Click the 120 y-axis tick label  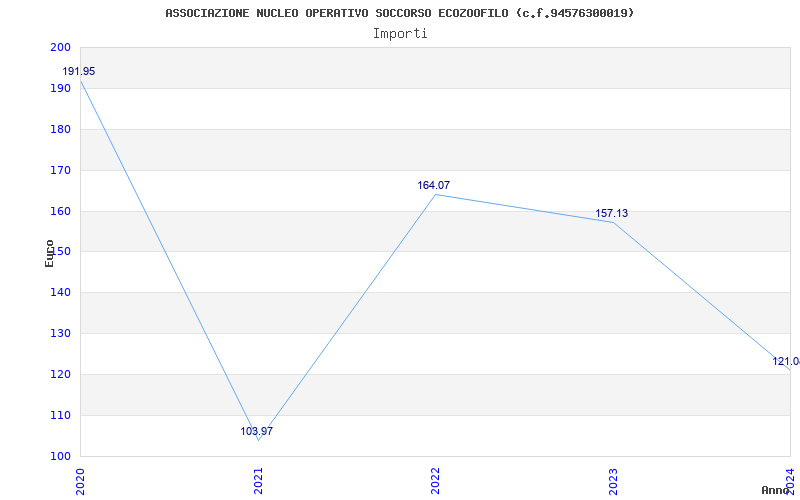pyautogui.click(x=60, y=374)
